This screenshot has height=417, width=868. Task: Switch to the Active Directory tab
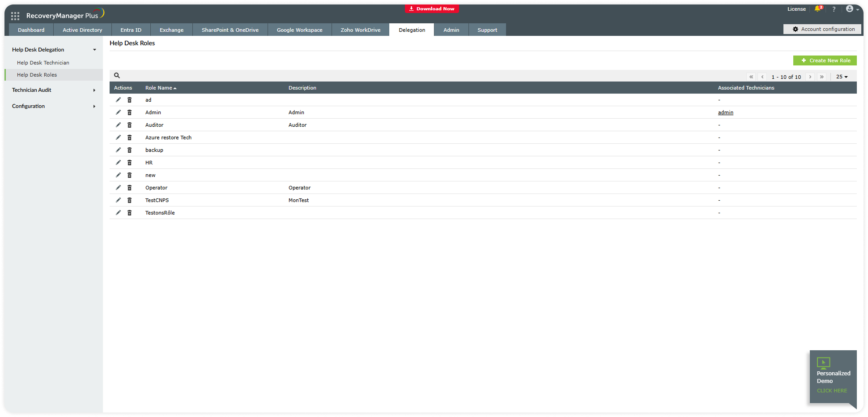pyautogui.click(x=82, y=30)
